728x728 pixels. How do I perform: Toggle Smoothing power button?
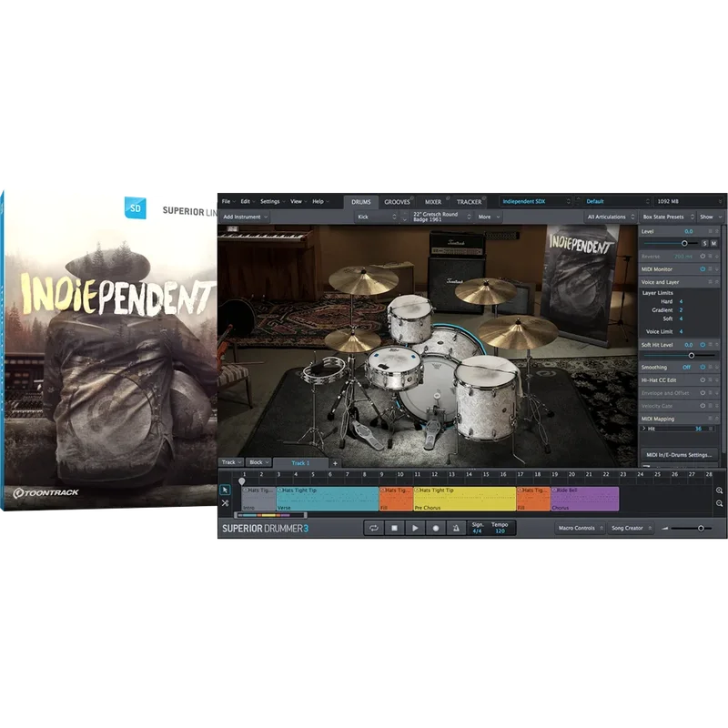703,367
